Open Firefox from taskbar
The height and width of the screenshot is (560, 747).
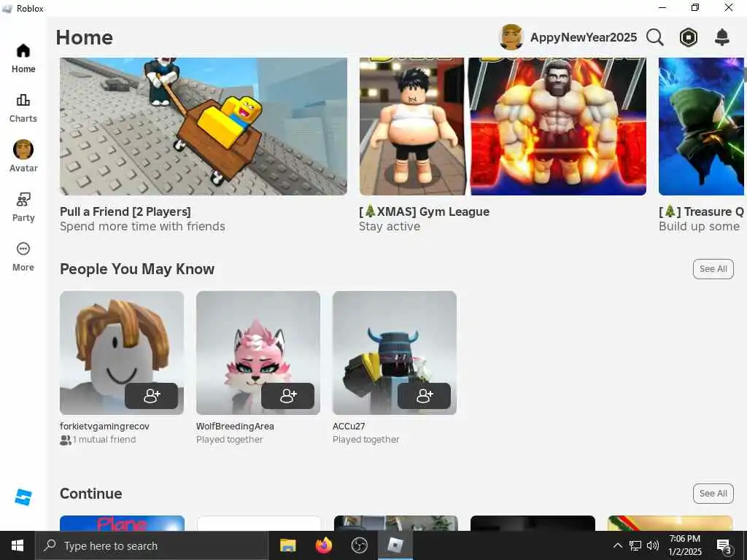click(324, 545)
